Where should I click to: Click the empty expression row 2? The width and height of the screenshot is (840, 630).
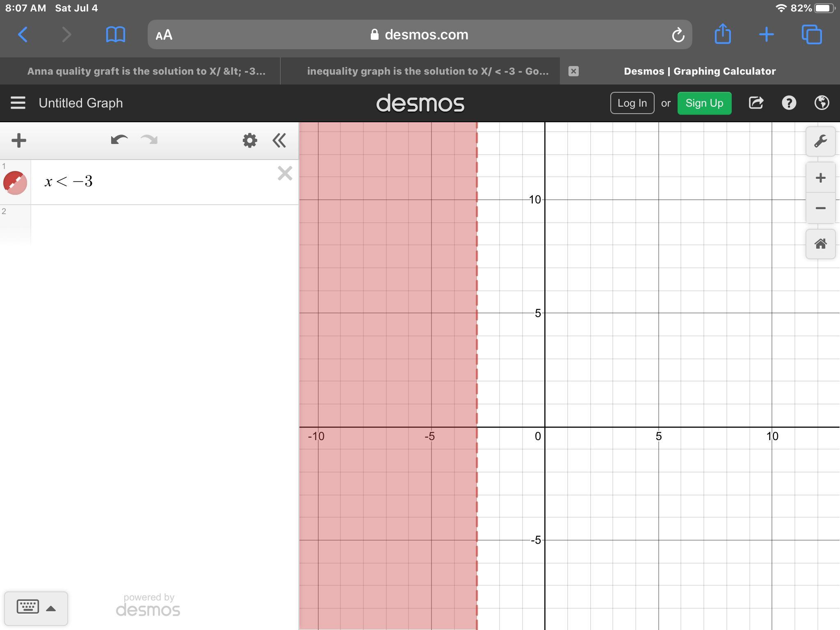click(x=164, y=225)
